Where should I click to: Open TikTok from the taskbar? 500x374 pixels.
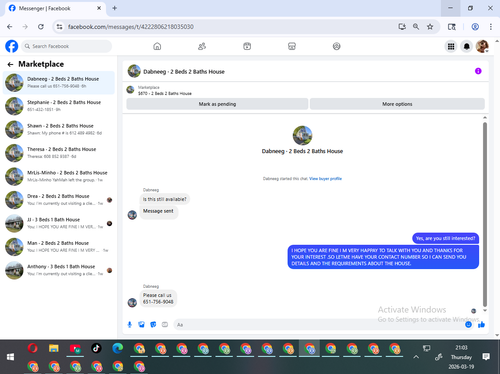pyautogui.click(x=96, y=349)
